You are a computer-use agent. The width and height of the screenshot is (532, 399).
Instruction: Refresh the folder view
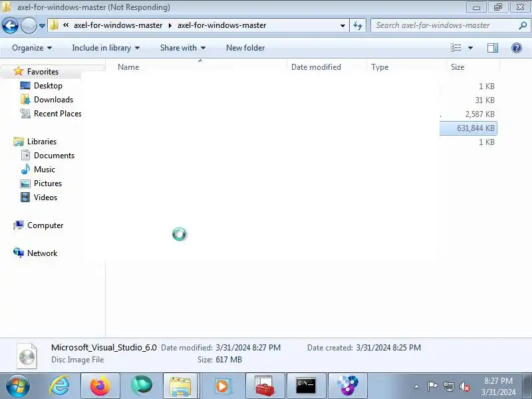(358, 25)
